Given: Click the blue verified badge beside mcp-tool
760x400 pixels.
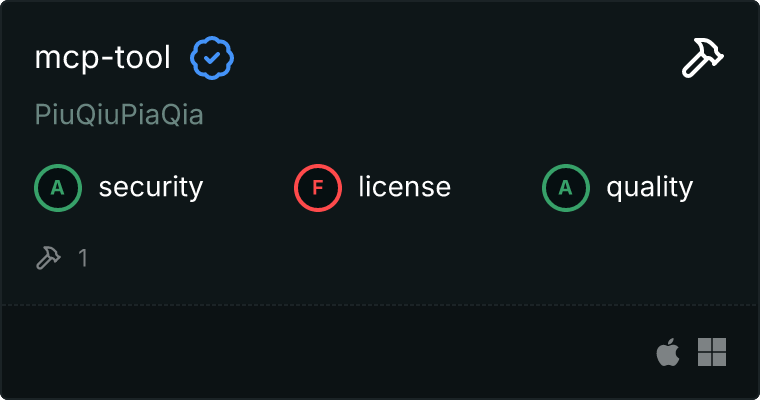Looking at the screenshot, I should tap(212, 60).
